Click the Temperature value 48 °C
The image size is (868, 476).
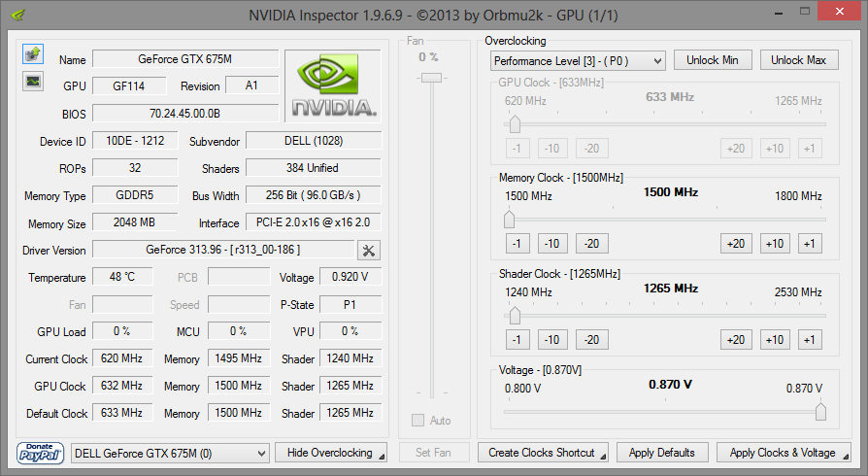coord(122,277)
